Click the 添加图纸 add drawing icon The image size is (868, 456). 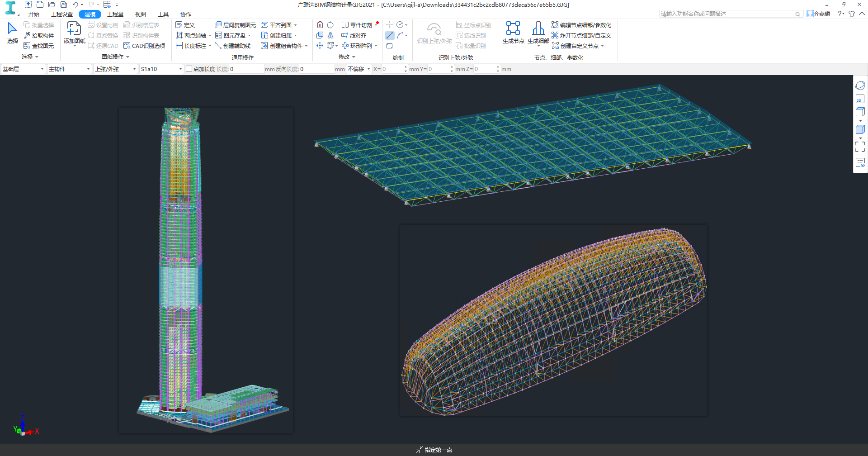74,29
